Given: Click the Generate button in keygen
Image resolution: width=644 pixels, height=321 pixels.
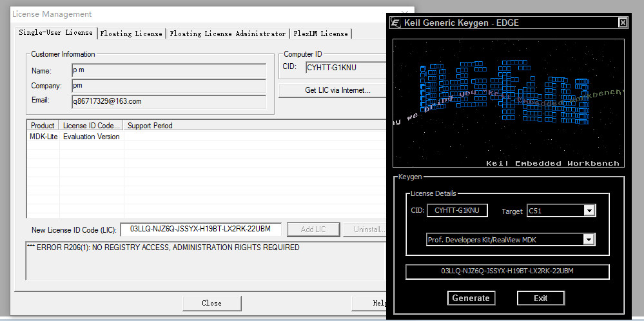Looking at the screenshot, I should pos(471,298).
